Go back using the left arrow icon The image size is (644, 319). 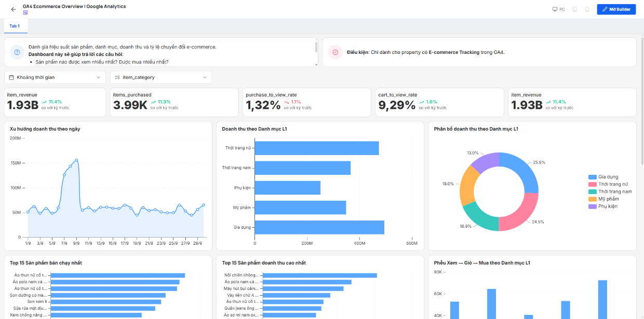[13, 9]
